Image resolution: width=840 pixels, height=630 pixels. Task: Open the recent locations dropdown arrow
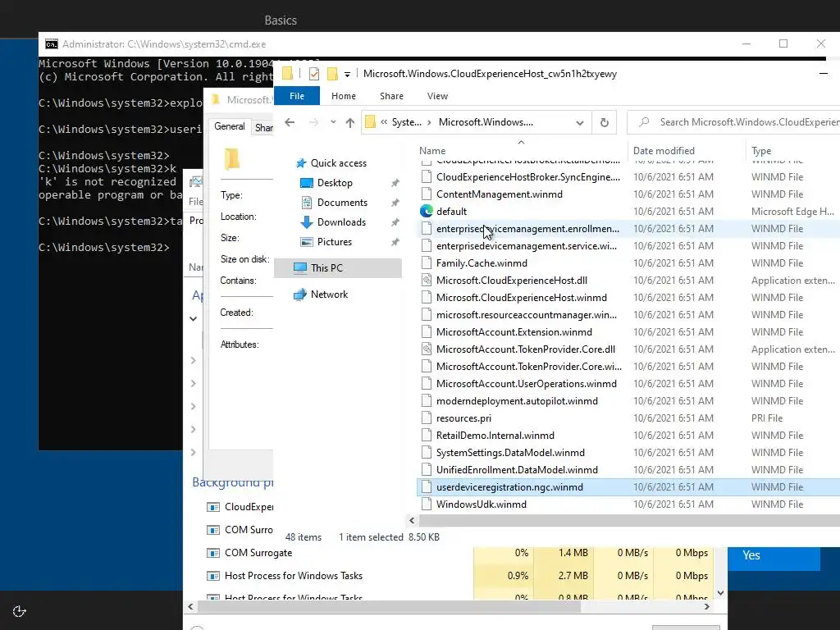coord(333,122)
